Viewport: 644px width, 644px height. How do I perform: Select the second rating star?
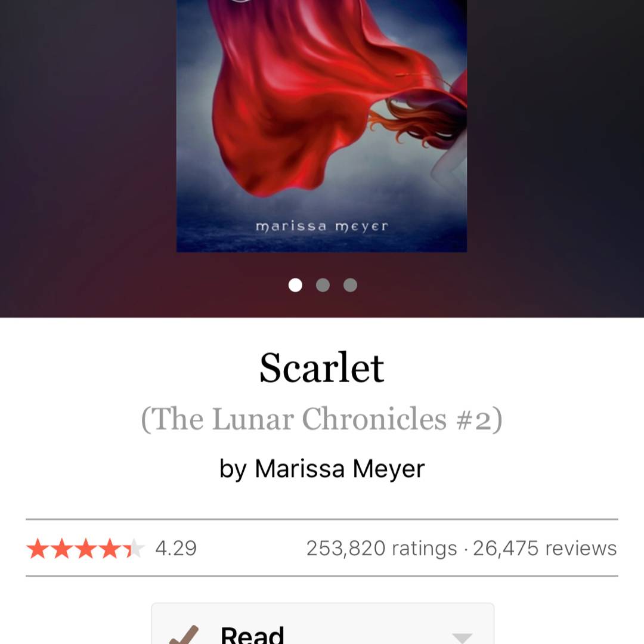pyautogui.click(x=61, y=549)
